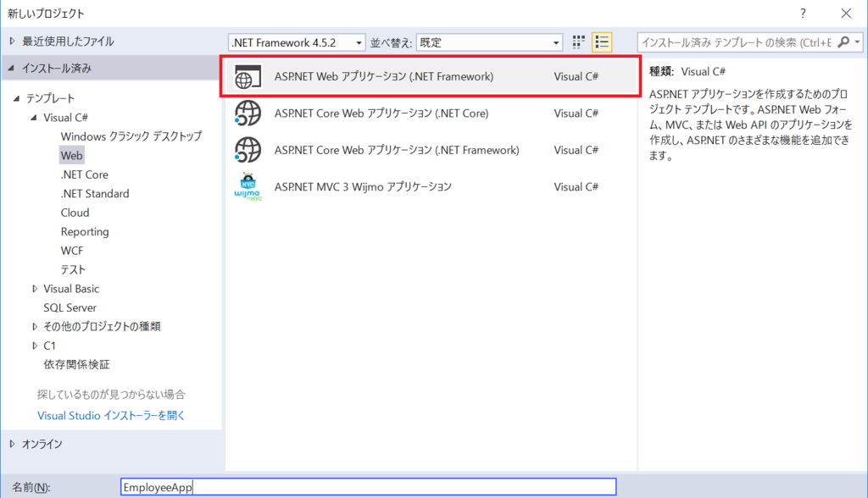Select Windows クラシック デスクトップ category
868x498 pixels.
click(x=131, y=136)
